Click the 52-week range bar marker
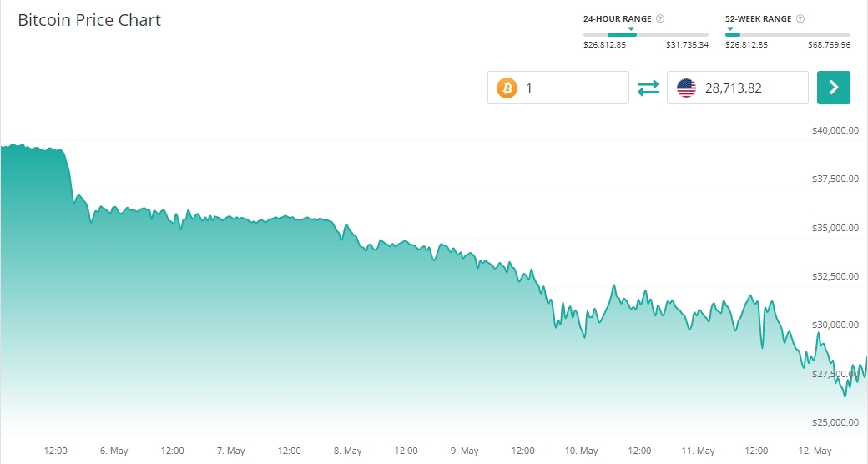Viewport: 868px width, 464px height. 730,29
